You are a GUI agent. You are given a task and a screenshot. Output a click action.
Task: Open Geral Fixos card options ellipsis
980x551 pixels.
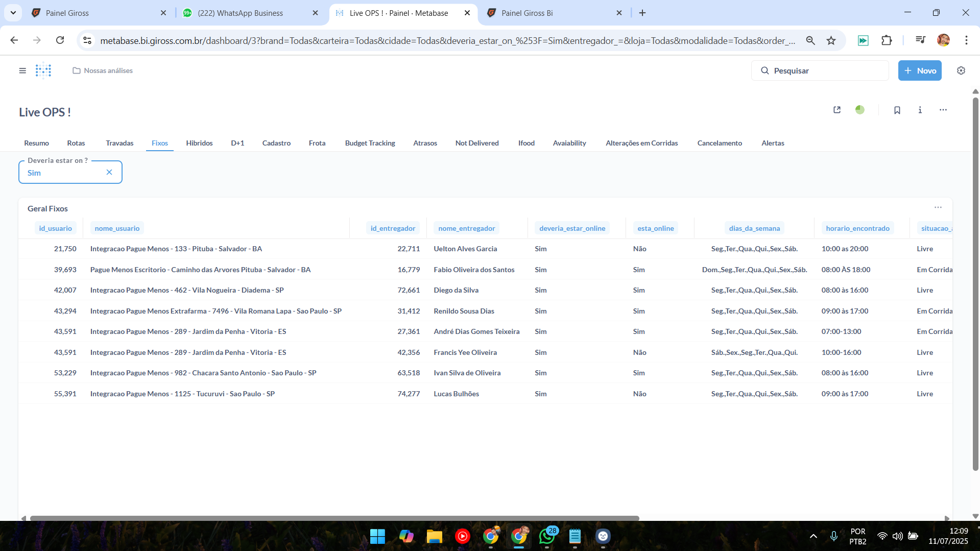tap(938, 207)
